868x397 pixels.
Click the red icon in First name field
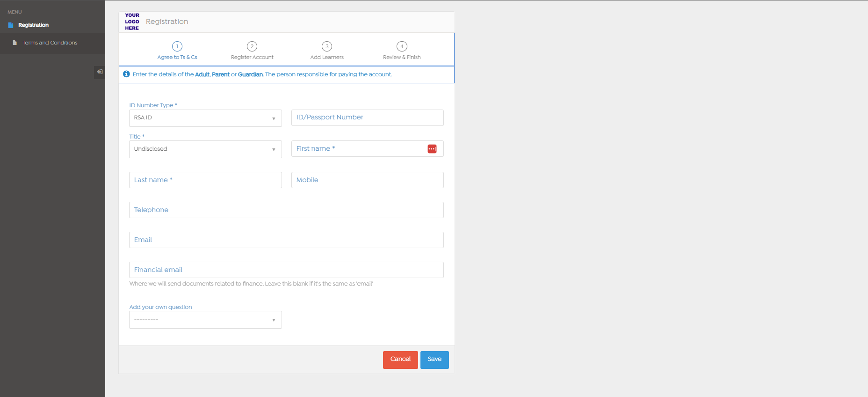click(x=432, y=149)
